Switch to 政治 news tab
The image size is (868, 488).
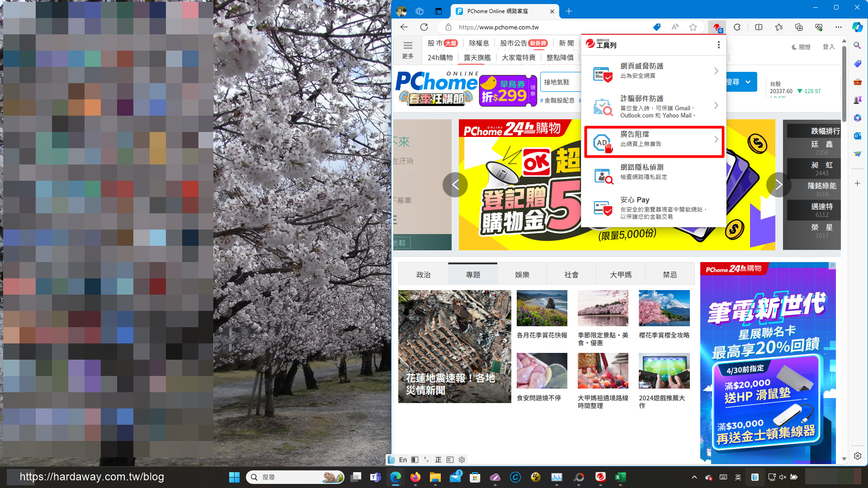[x=424, y=274]
